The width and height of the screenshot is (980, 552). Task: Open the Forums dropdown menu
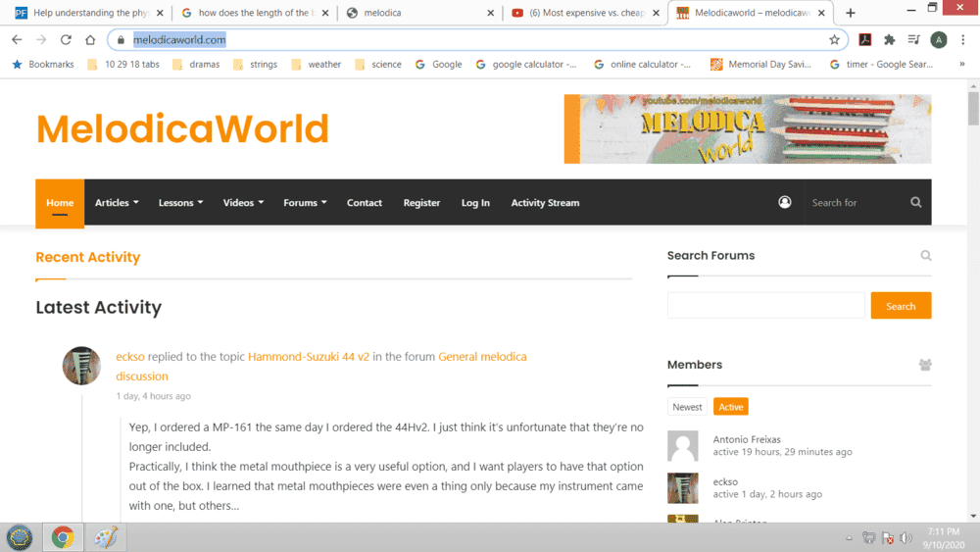tap(305, 203)
